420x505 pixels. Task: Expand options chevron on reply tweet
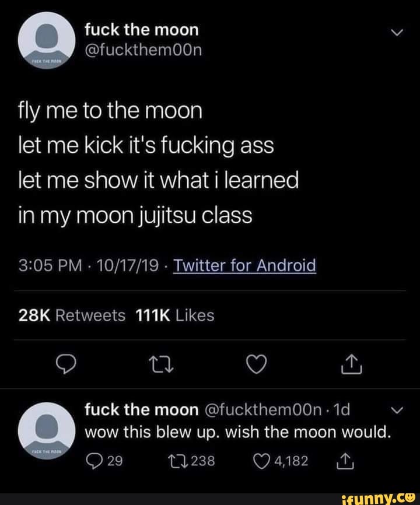coord(397,409)
